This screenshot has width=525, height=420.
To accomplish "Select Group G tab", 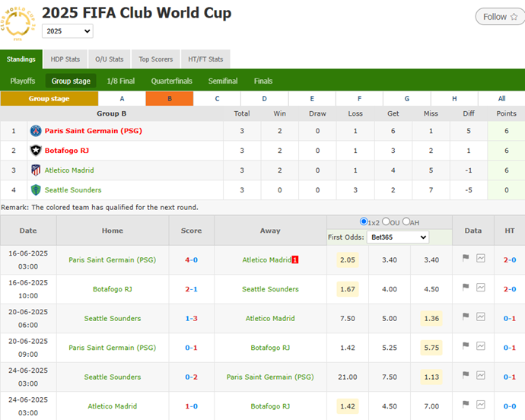I will (x=407, y=99).
